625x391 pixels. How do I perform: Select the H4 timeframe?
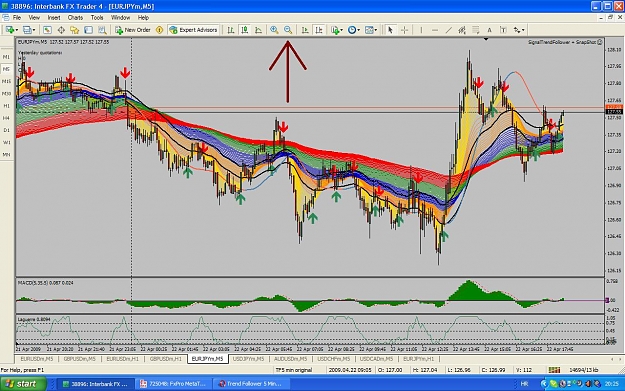point(6,118)
